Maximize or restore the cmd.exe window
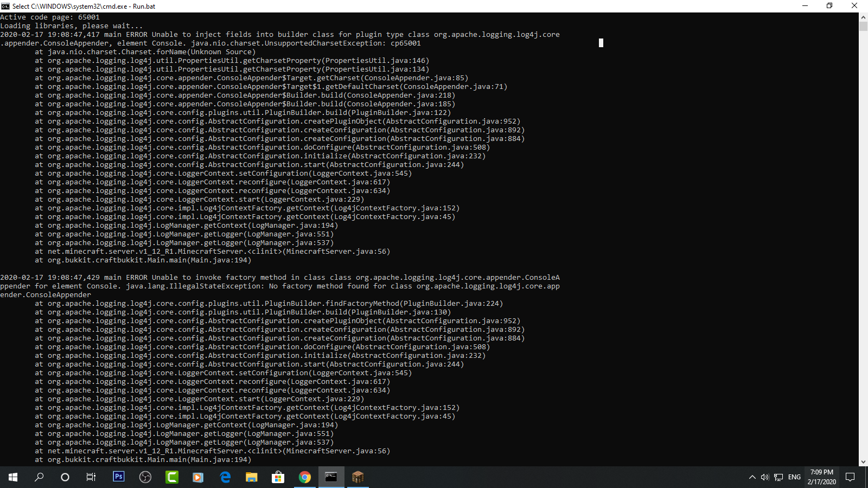The height and width of the screenshot is (488, 868). pos(829,6)
